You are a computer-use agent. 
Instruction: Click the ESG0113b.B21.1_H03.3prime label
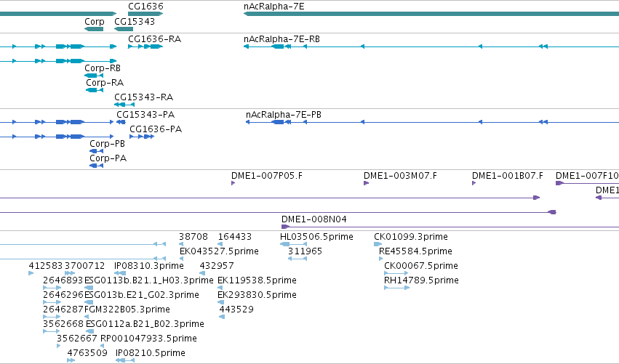coord(149,280)
